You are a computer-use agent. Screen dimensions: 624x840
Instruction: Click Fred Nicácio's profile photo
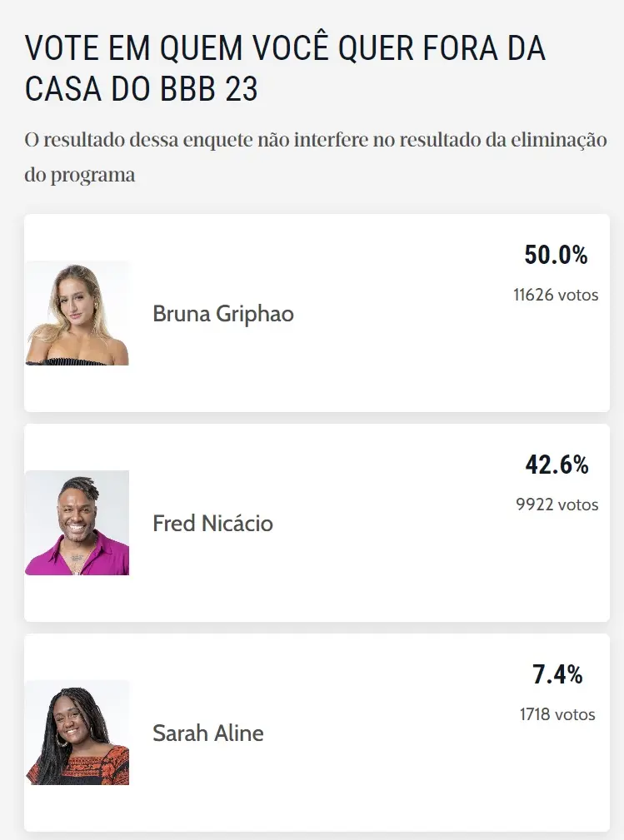coord(77,522)
